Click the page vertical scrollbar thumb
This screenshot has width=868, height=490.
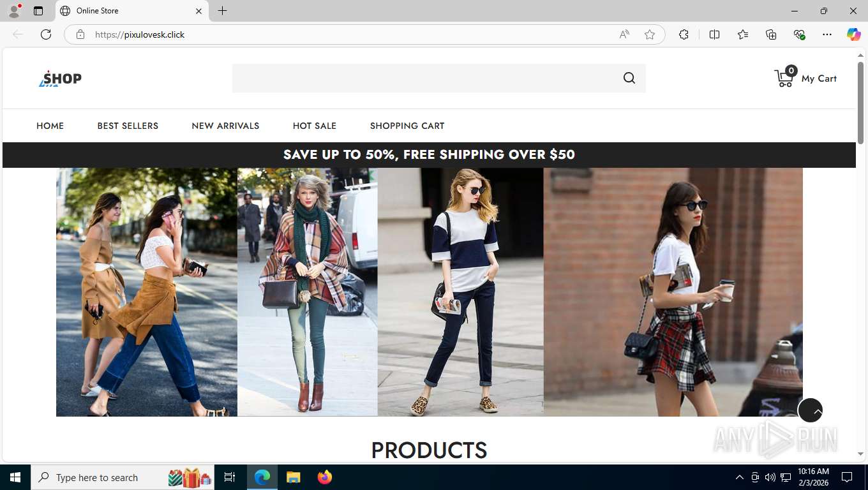[x=860, y=102]
